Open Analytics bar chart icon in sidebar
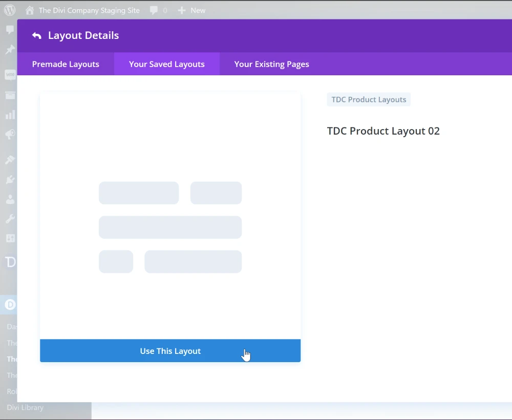 point(10,114)
